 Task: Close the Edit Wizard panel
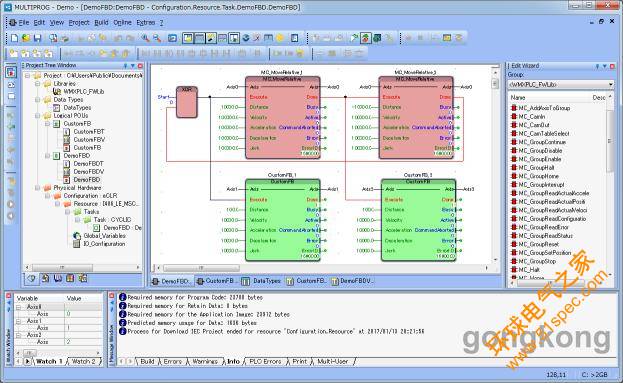click(612, 66)
